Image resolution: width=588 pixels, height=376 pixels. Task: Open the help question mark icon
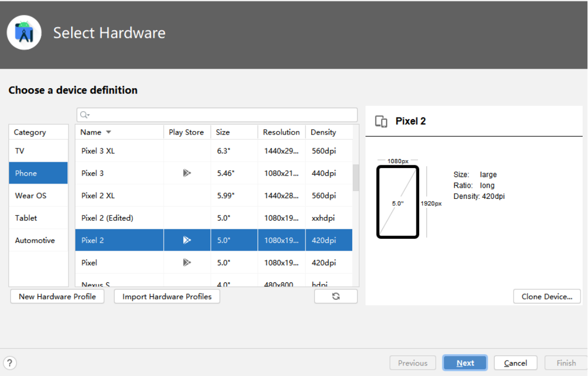coord(10,363)
